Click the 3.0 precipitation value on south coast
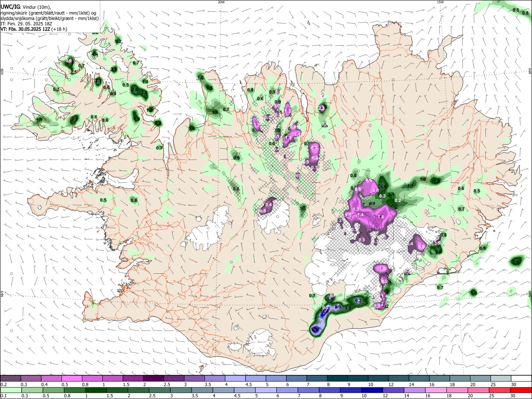 coord(348,308)
